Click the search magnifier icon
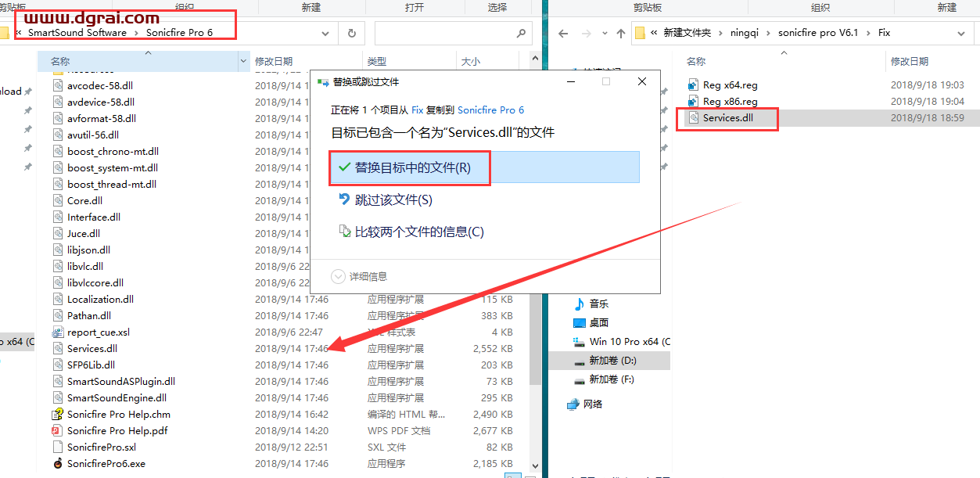This screenshot has height=478, width=980. click(x=519, y=33)
